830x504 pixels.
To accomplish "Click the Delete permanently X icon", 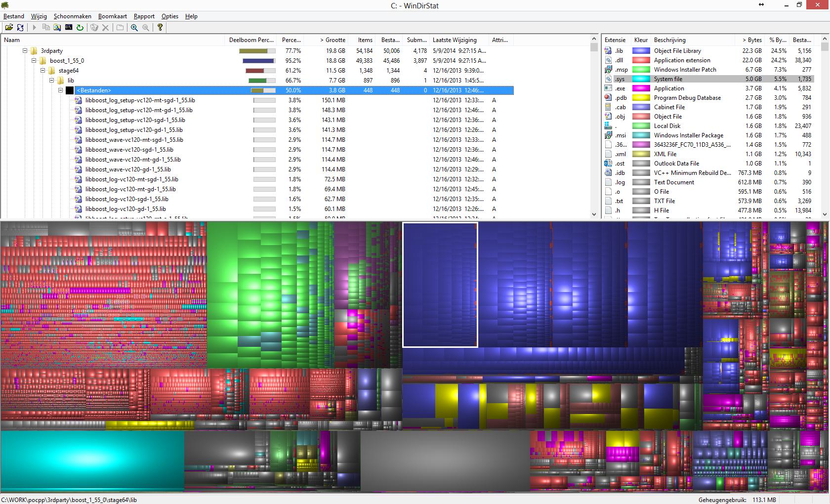I will click(x=105, y=28).
